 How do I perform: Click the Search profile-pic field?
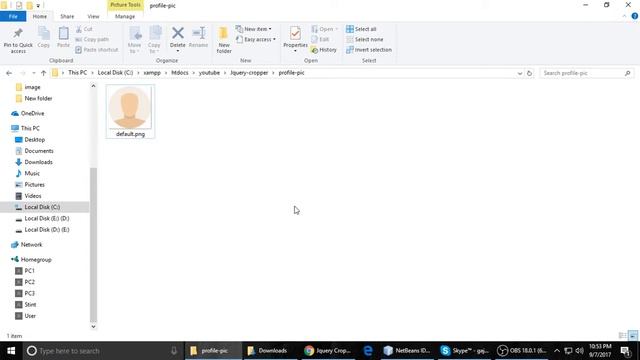coord(586,73)
